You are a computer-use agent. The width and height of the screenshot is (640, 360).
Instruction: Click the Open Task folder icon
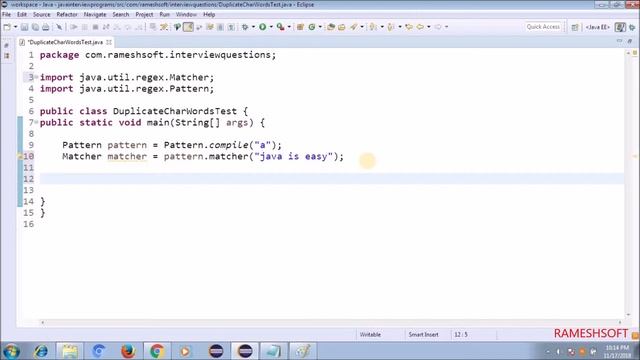tap(342, 27)
